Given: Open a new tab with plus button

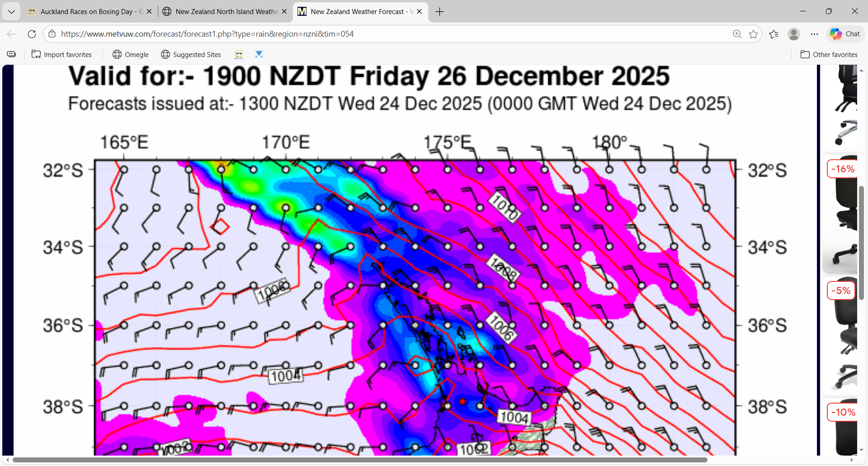Looking at the screenshot, I should point(439,12).
